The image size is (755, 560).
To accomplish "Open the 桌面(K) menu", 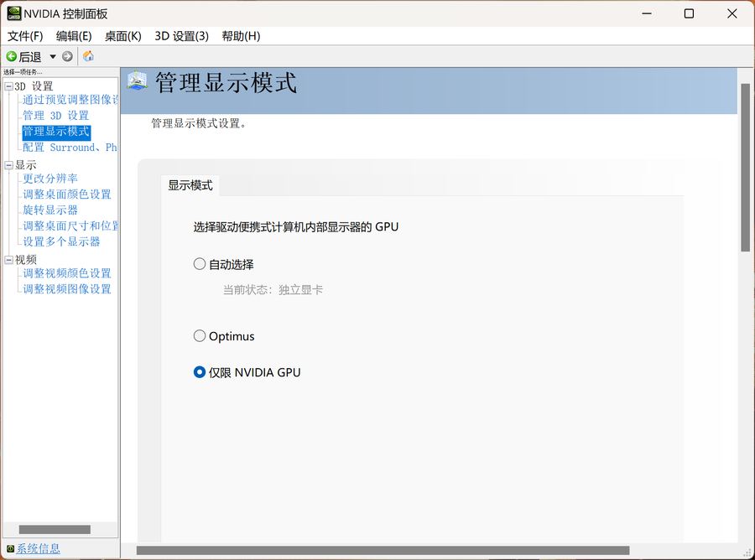I will tap(123, 36).
